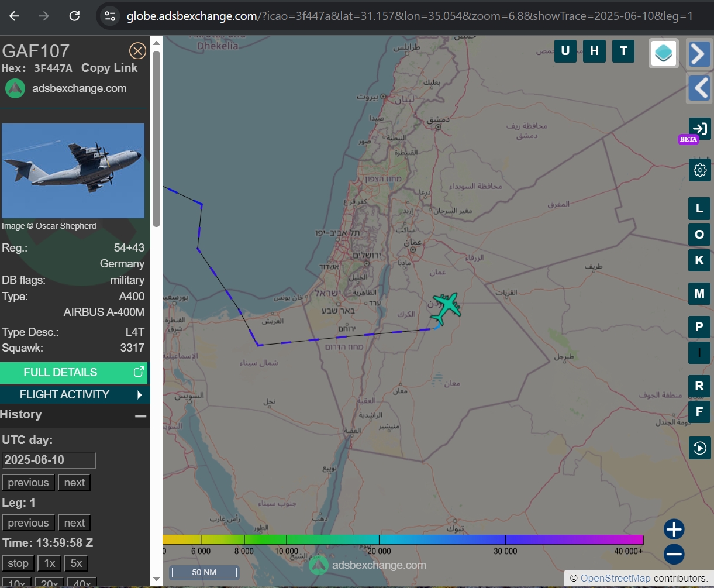Select previous flight leg
Screen dimensions: 714x588
pyautogui.click(x=28, y=523)
